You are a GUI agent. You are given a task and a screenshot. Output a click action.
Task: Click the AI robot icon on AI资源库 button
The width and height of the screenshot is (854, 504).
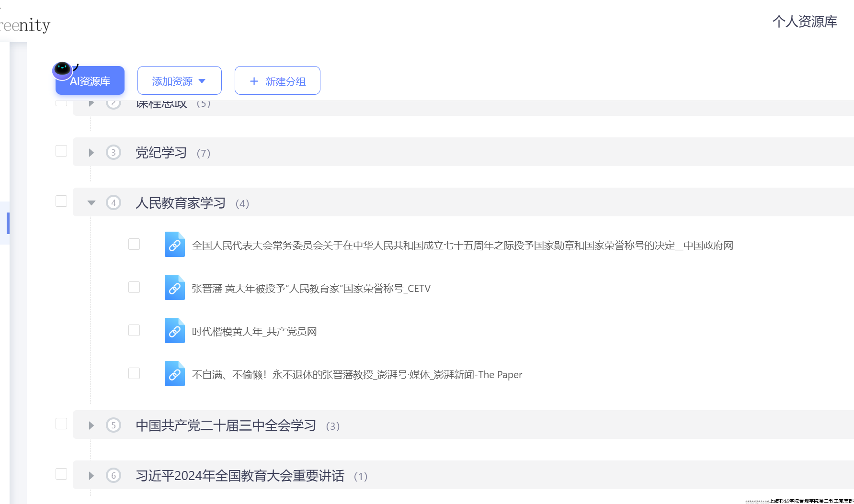[62, 70]
